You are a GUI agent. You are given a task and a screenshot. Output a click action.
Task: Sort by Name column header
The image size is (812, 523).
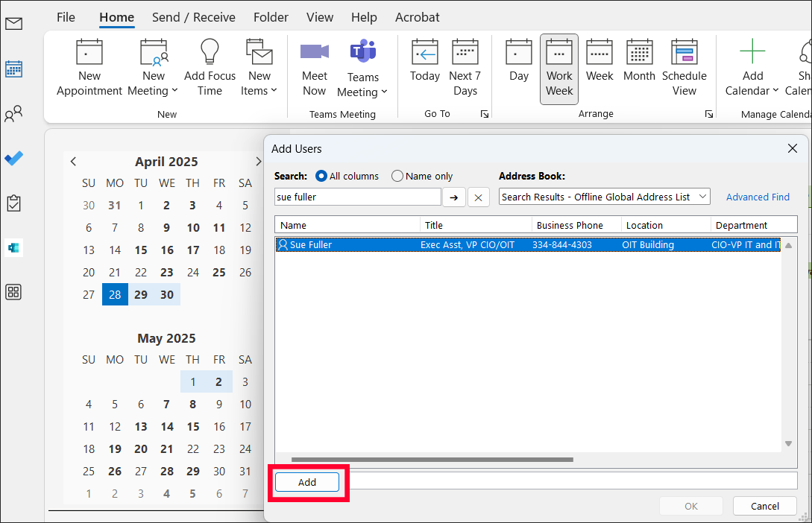coord(347,226)
